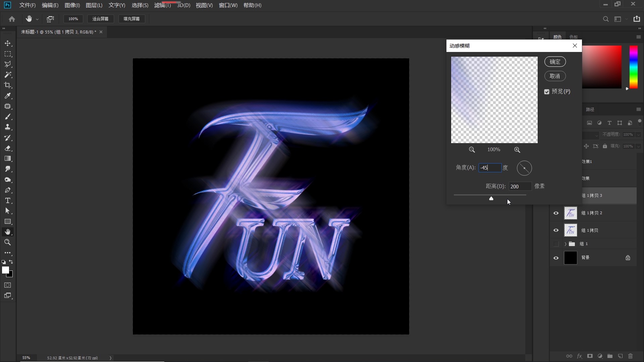The width and height of the screenshot is (644, 362).
Task: Uncheck the 预览(P) preview checkbox
Action: pyautogui.click(x=547, y=92)
